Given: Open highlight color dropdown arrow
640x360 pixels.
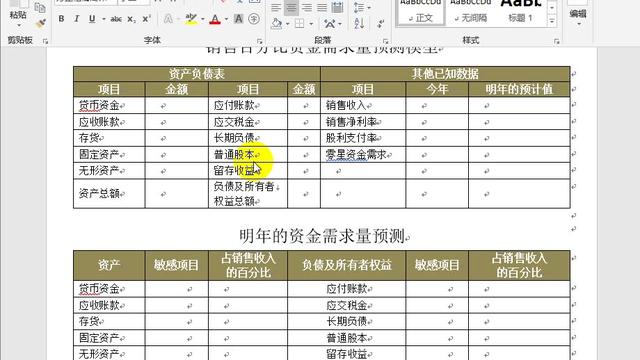Looking at the screenshot, I should tap(202, 19).
